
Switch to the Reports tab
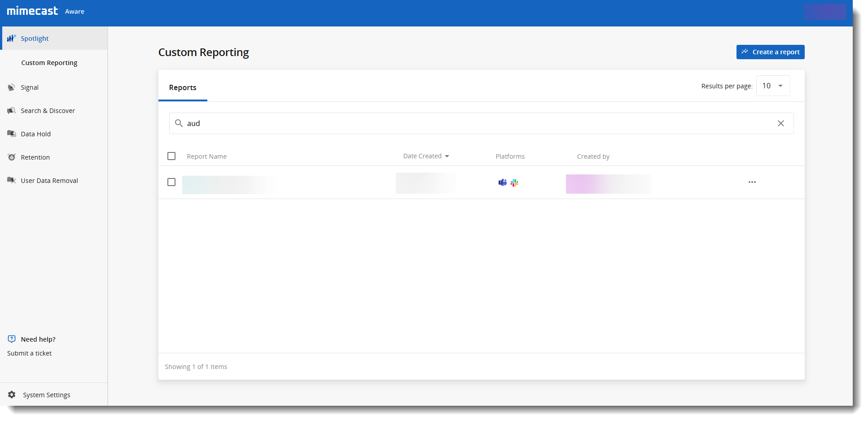tap(183, 87)
